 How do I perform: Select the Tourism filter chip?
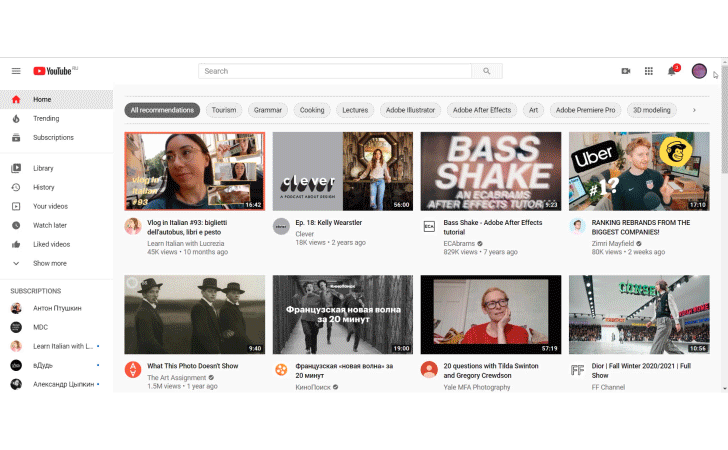224,110
